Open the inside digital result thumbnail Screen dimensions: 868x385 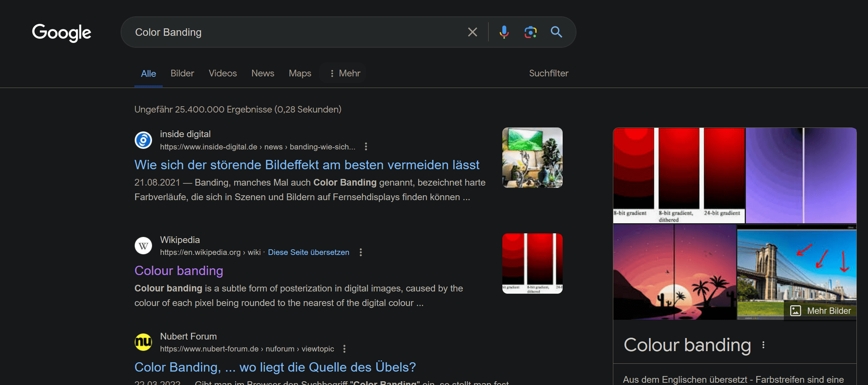(x=532, y=158)
